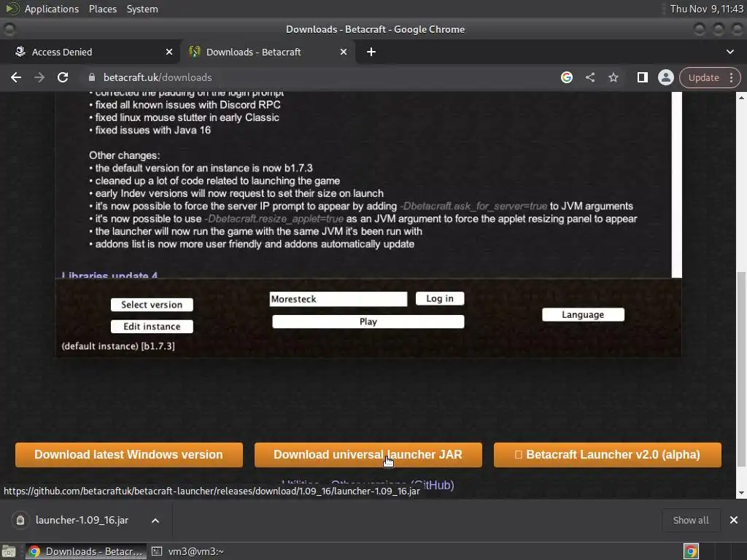Image resolution: width=747 pixels, height=560 pixels.
Task: Click Show all downloads
Action: click(690, 521)
